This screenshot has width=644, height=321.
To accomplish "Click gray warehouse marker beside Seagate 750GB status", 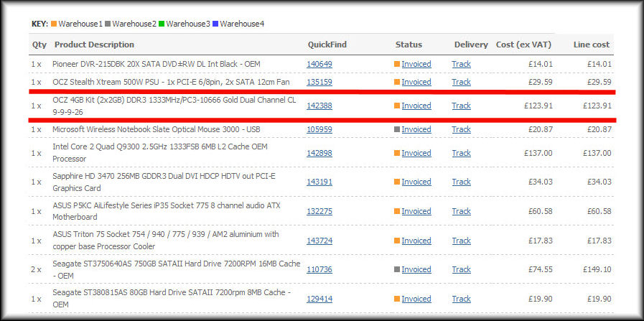I will 397,269.
